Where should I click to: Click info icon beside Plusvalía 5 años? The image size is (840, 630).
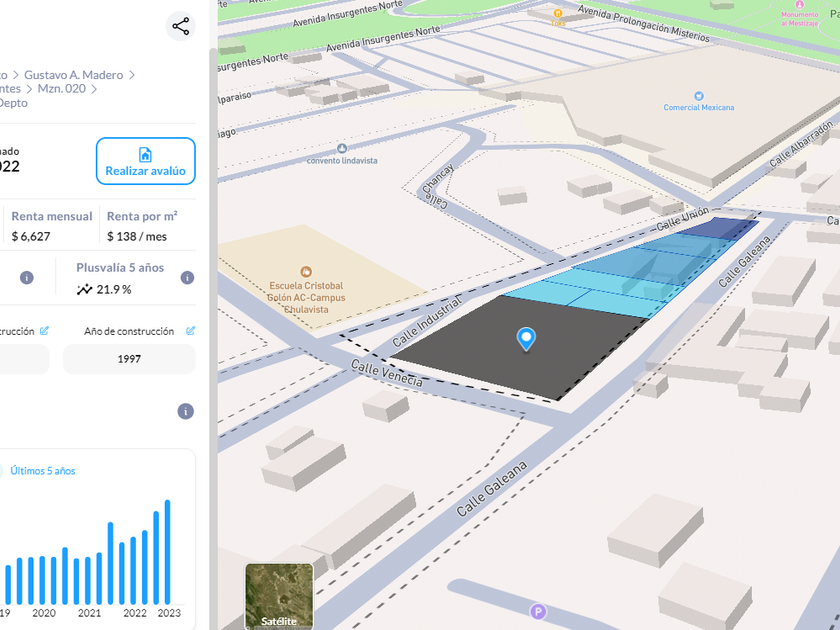[187, 278]
